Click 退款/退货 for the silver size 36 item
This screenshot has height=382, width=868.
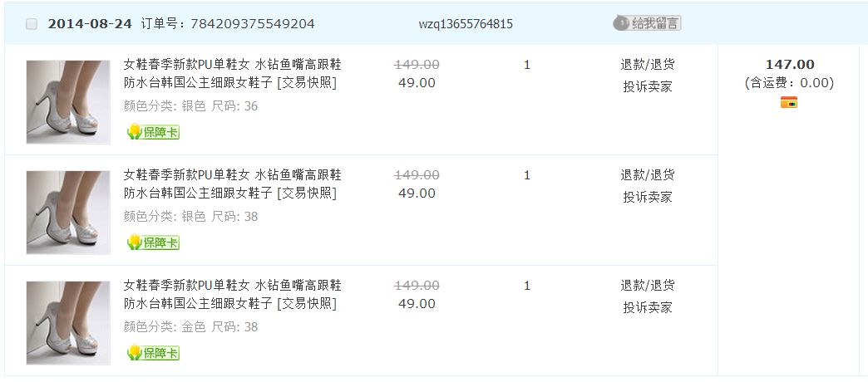point(647,65)
